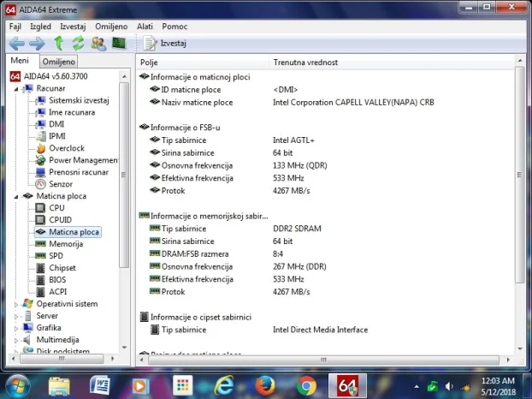Screen dimensions: 532x399
Task: Select the highlighted Maticna ploca item
Action: (68, 232)
